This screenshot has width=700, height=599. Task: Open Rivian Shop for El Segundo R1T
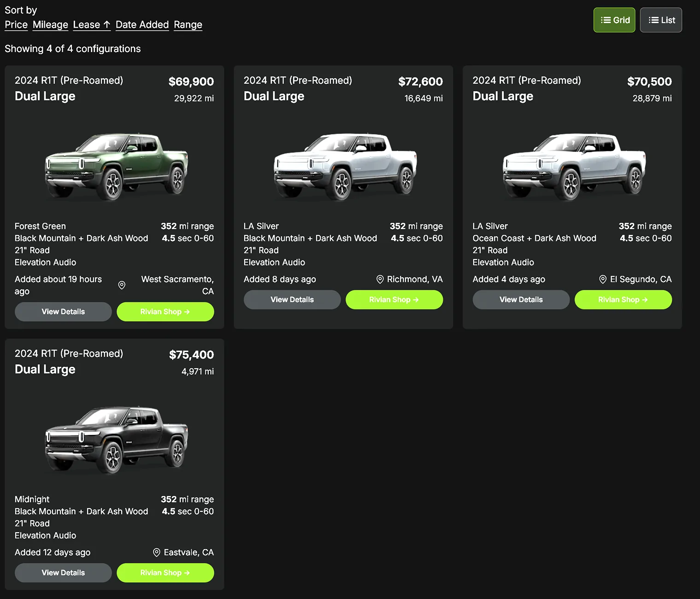pos(624,300)
